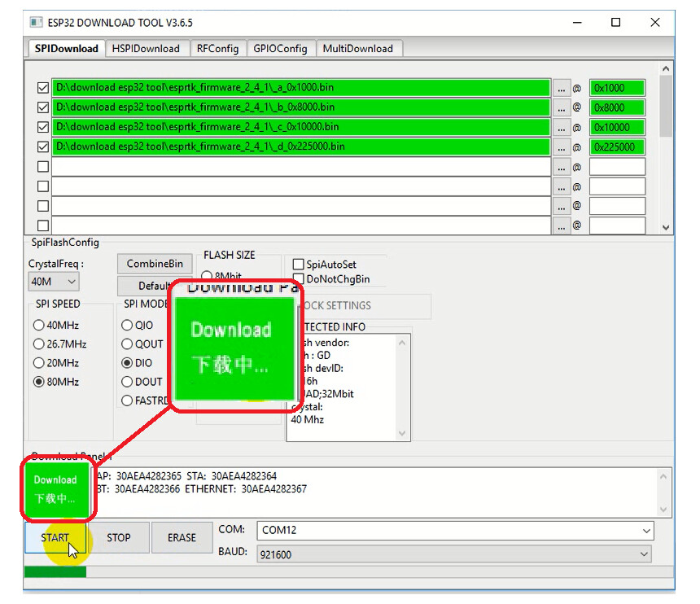Enable the sixth empty file row checkbox
The image size is (700, 604).
43,186
